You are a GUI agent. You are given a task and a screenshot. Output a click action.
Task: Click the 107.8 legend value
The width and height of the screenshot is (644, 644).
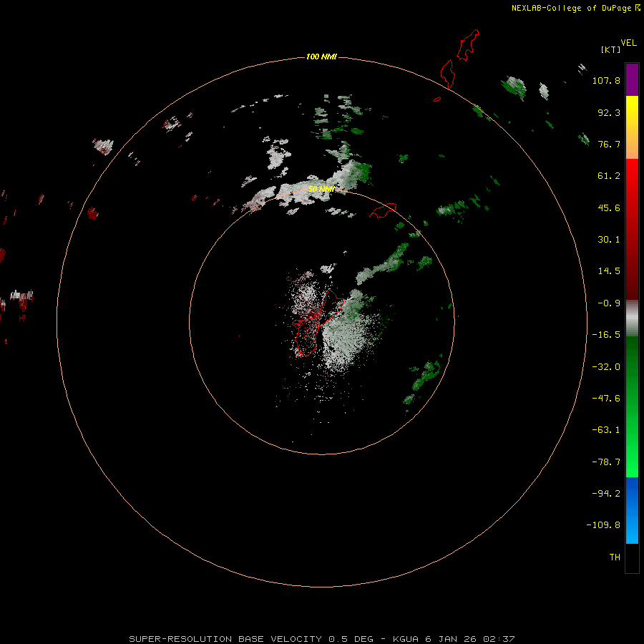point(606,80)
